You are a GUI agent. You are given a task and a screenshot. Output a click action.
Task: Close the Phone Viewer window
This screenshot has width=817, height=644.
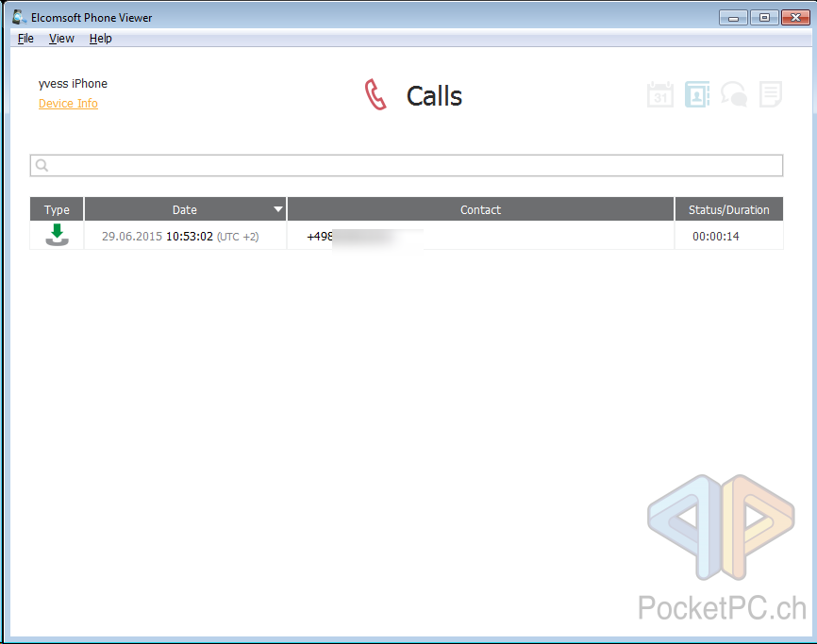795,17
